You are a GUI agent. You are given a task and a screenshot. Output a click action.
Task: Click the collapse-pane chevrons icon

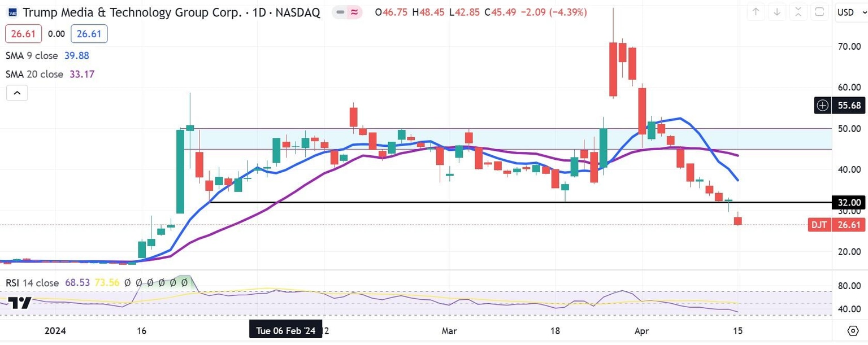pyautogui.click(x=798, y=12)
